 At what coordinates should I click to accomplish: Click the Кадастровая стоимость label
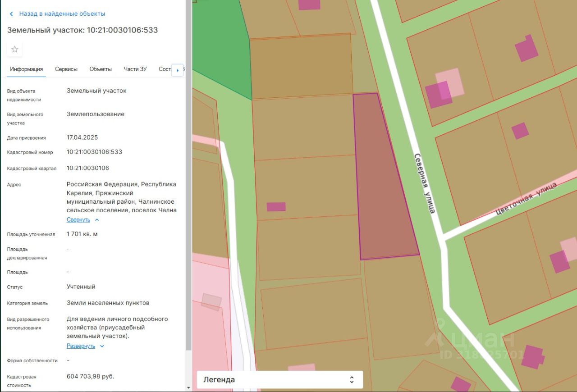(x=22, y=381)
